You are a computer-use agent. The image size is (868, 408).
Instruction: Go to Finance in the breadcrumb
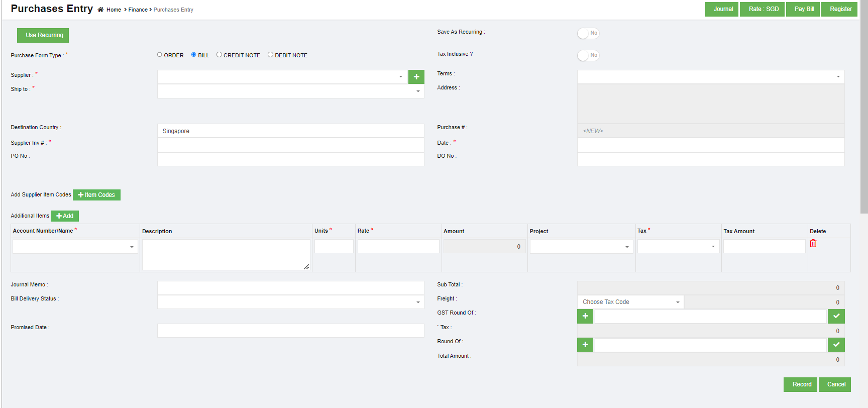tap(138, 10)
